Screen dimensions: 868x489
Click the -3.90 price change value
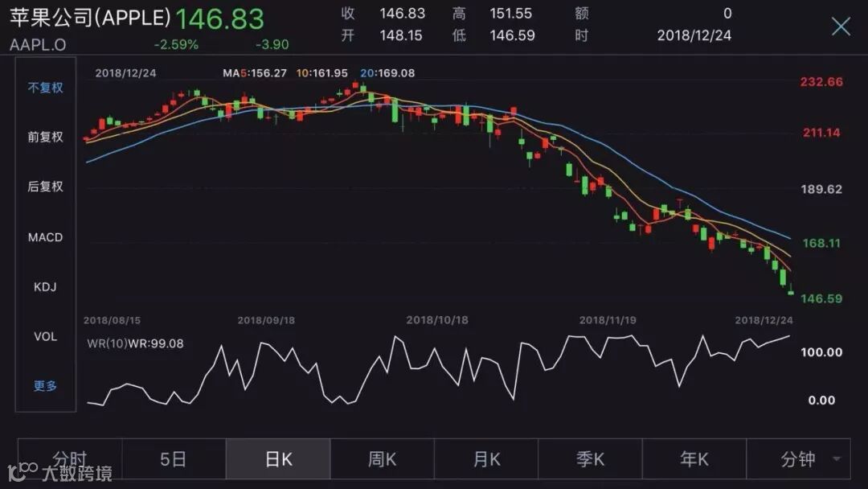point(272,44)
